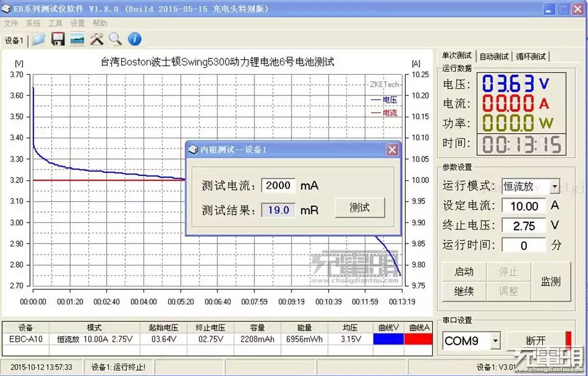This screenshot has width=588, height=376.
Task: Click the red 曲线A color swatch
Action: (x=418, y=339)
